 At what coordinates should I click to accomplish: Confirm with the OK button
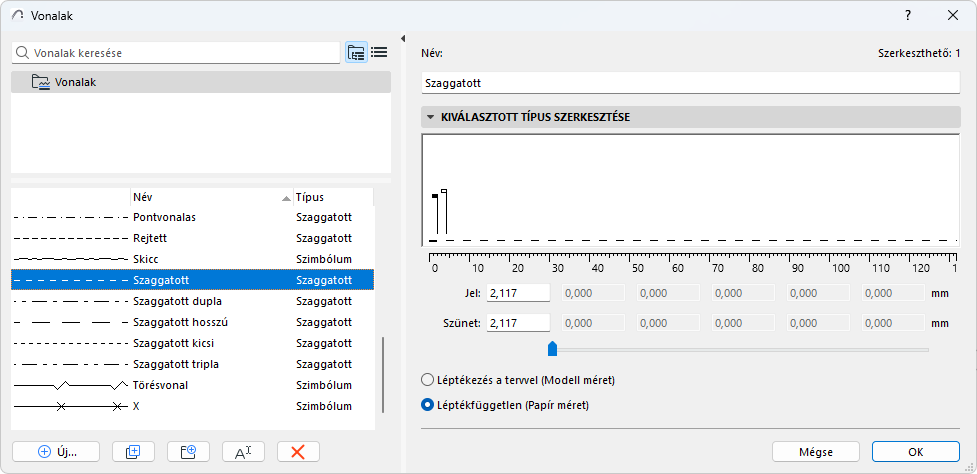point(915,452)
